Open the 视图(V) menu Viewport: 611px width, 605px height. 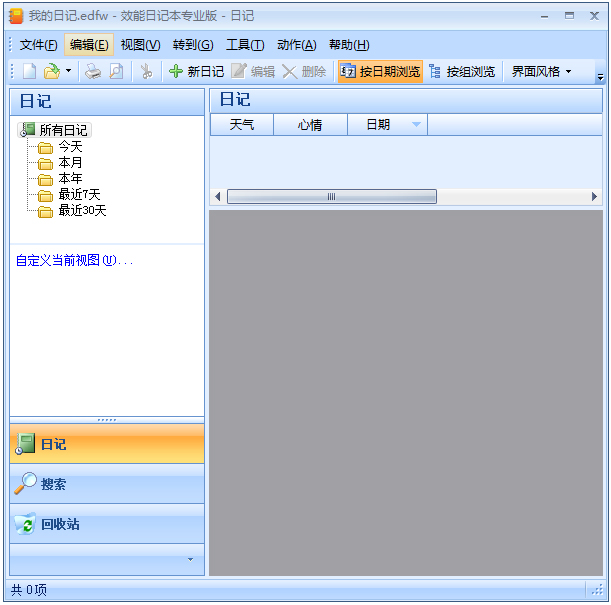tap(140, 45)
